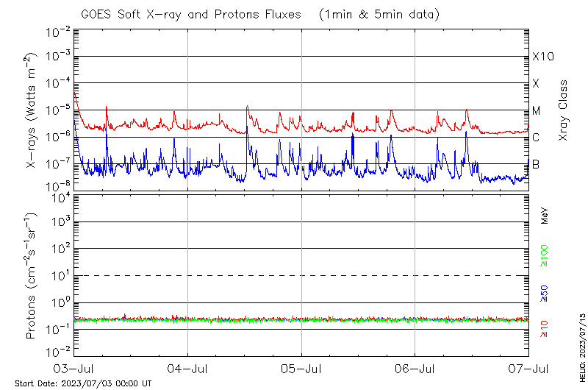
Task: Select the 04-Jul date tick label
Action: 187,367
